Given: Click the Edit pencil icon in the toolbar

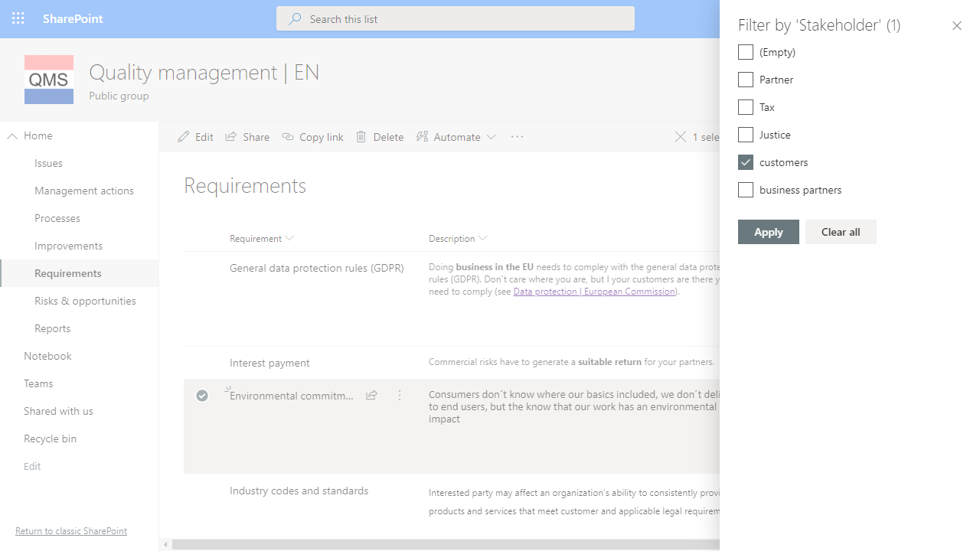Looking at the screenshot, I should tap(184, 136).
